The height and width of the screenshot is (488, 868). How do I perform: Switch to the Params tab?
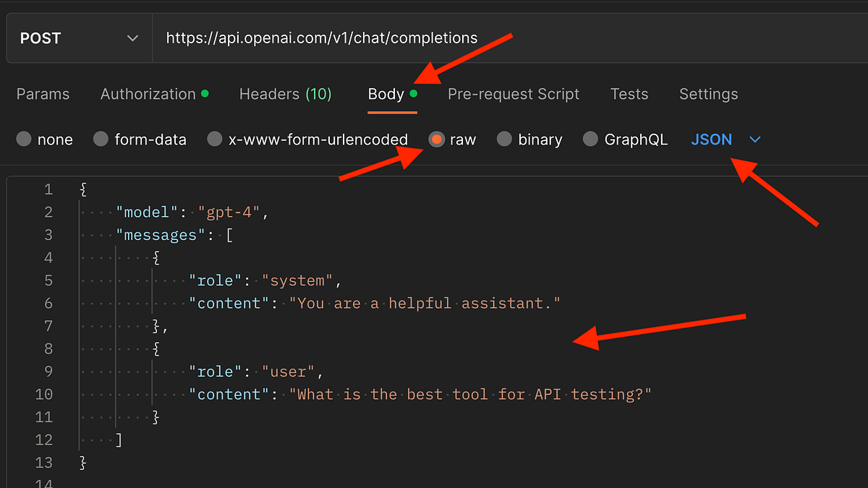(43, 94)
